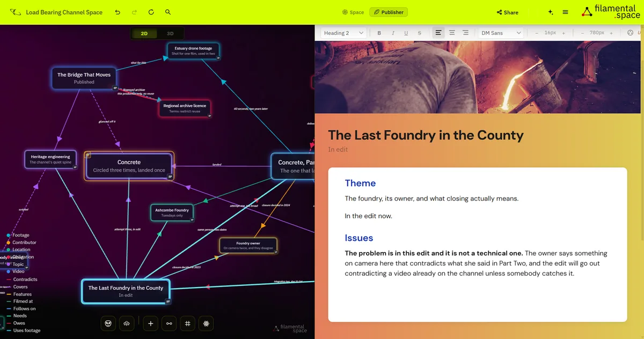Screen dimensions: 644x339
Task: Switch to the Space tab
Action: coord(353,12)
